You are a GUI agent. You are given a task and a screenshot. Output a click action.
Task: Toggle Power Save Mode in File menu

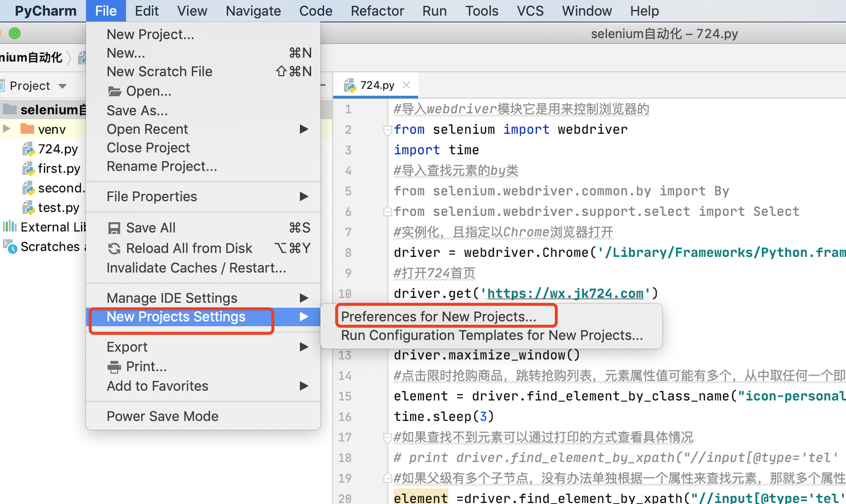click(x=203, y=417)
